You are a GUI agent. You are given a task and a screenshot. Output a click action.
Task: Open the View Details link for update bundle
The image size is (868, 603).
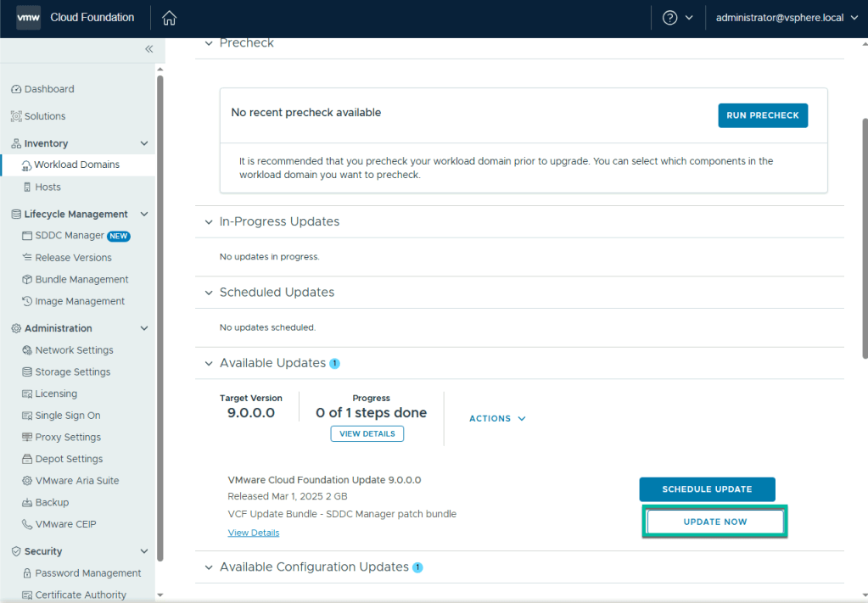point(253,533)
